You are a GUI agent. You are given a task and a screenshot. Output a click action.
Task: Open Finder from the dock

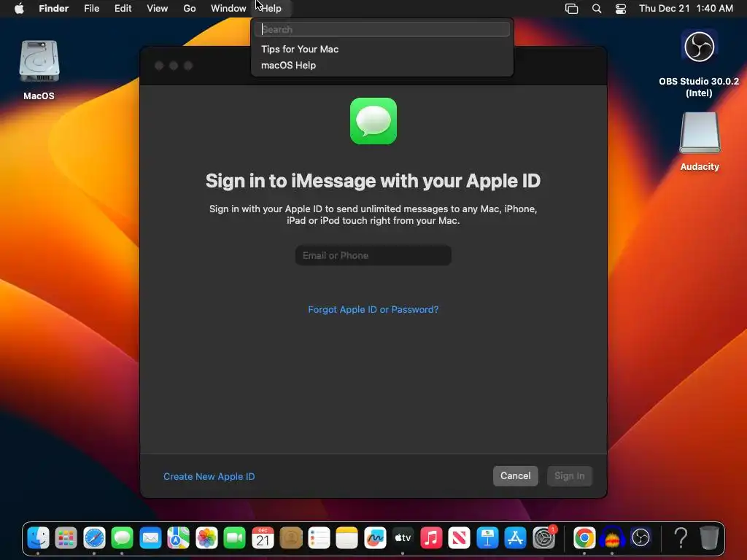point(38,538)
